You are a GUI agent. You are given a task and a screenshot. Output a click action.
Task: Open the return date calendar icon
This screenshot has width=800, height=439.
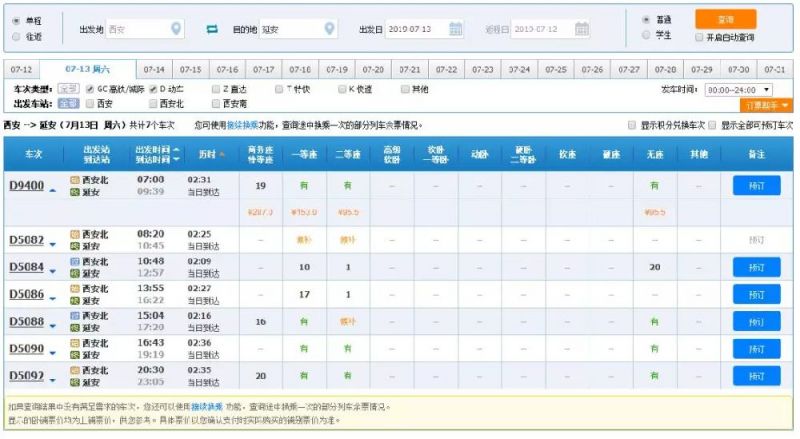click(582, 29)
